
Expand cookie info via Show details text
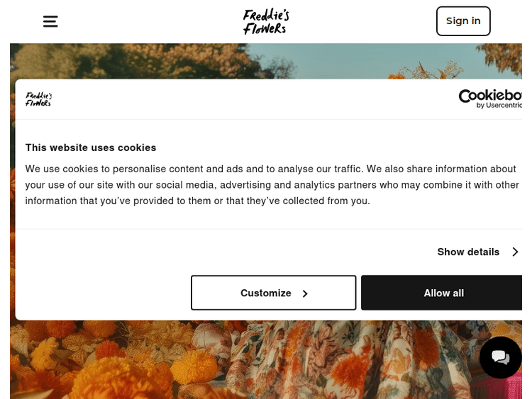[468, 252]
